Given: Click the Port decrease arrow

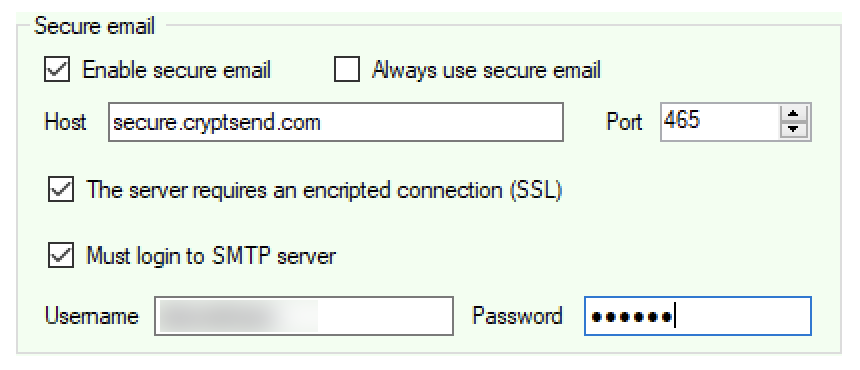Looking at the screenshot, I should [x=793, y=129].
